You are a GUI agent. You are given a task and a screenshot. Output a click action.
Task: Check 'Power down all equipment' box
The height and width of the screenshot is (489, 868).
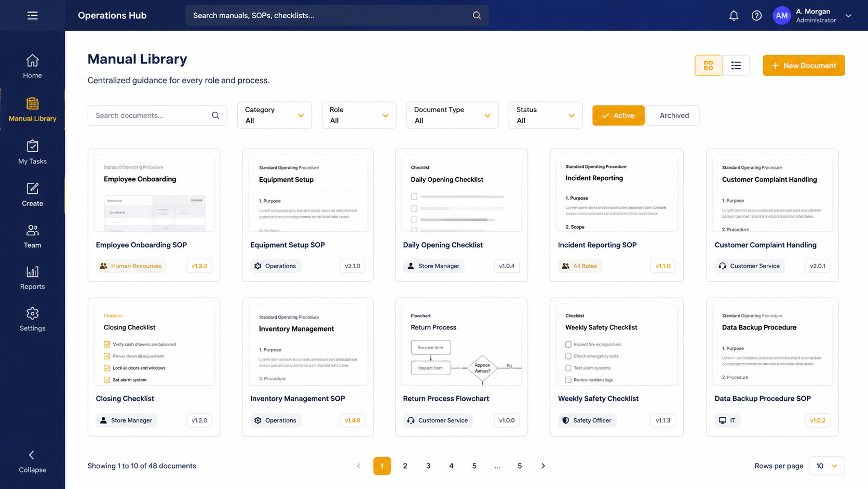[107, 356]
